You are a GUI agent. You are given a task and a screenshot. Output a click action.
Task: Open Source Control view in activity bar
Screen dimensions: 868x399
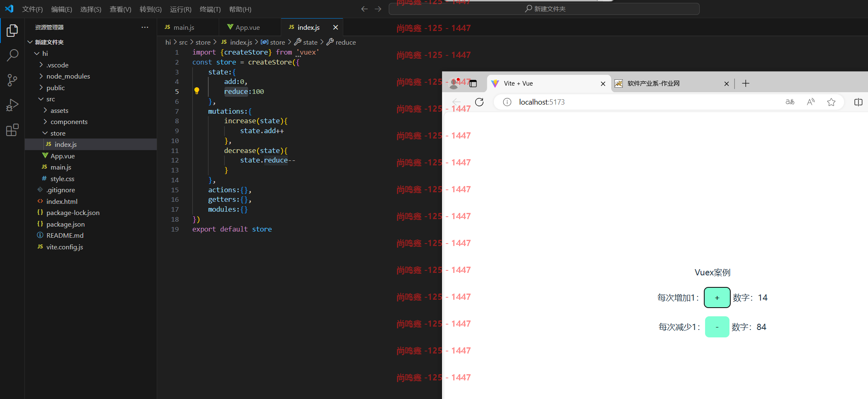(x=12, y=80)
